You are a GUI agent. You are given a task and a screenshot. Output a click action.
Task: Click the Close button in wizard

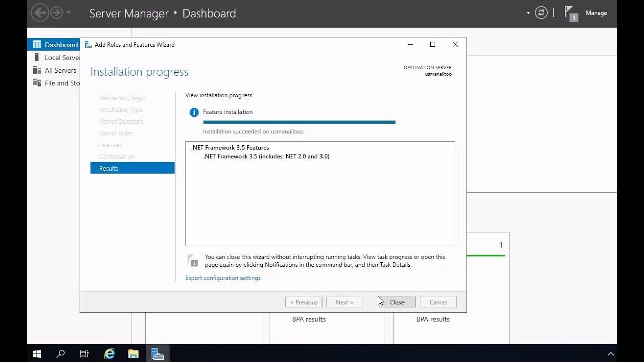click(397, 302)
